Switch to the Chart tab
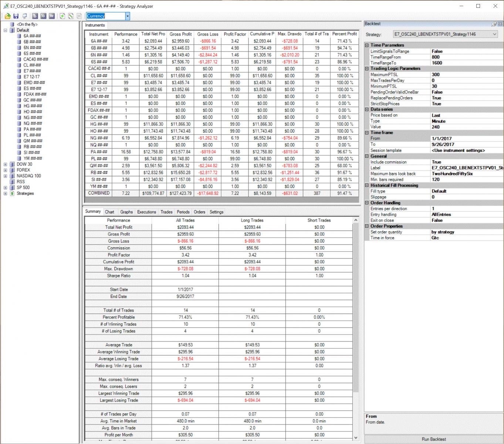The width and height of the screenshot is (504, 444). point(109,212)
